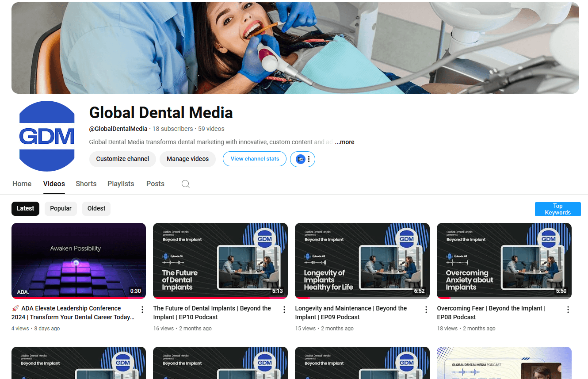Switch to the Shorts tab
Screen dimensions: 588x379
coord(86,184)
